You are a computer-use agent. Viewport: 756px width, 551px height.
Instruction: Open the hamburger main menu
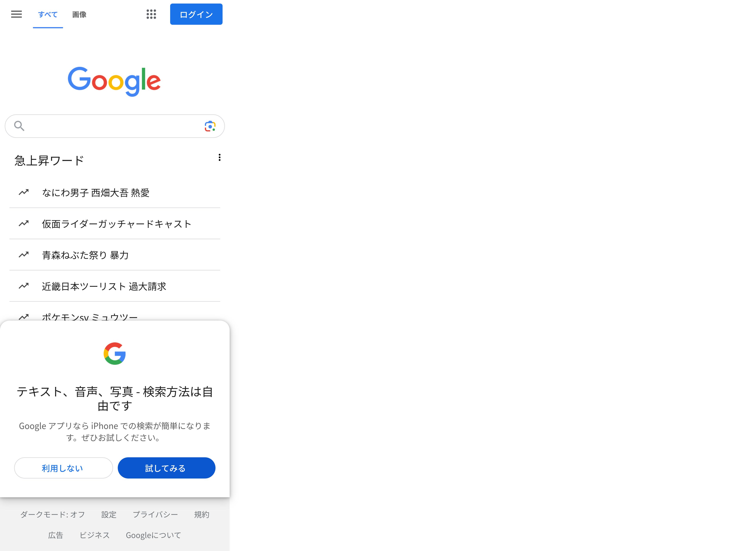click(x=16, y=14)
